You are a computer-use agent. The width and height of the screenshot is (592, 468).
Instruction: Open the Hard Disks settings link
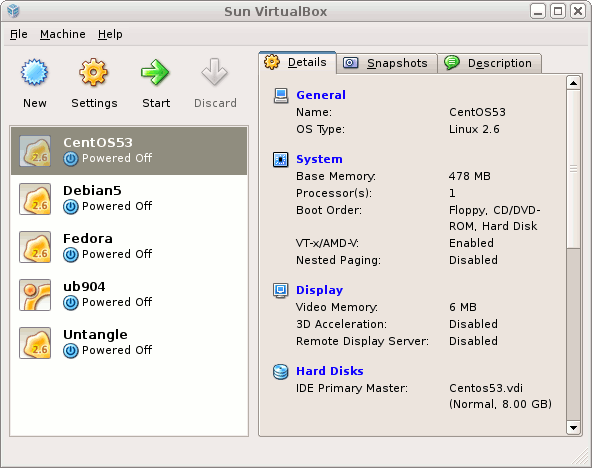pyautogui.click(x=330, y=371)
